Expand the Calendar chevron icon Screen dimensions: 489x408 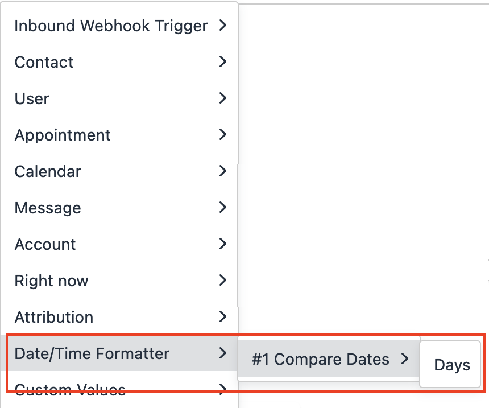(x=223, y=171)
